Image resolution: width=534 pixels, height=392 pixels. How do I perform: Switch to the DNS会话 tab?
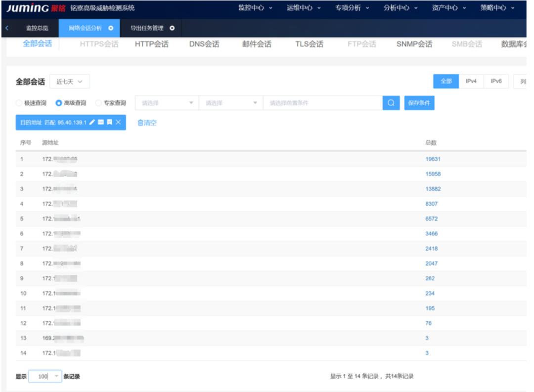[204, 44]
